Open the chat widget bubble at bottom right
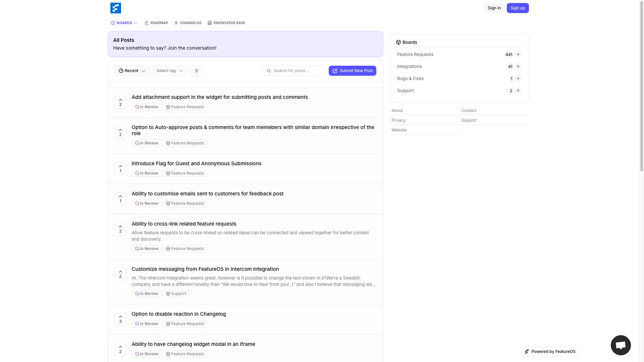Screen dimensions: 644x362 point(621,345)
